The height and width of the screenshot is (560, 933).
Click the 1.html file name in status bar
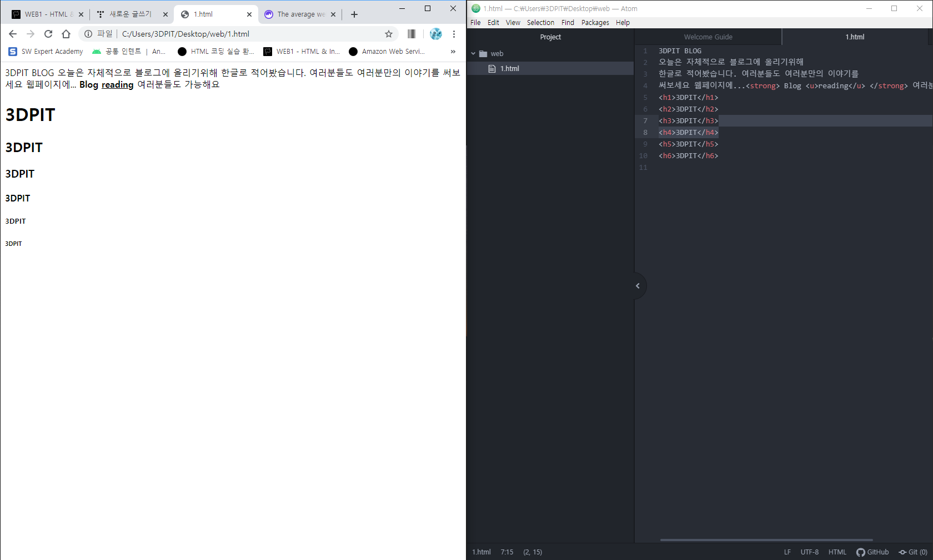(x=481, y=552)
